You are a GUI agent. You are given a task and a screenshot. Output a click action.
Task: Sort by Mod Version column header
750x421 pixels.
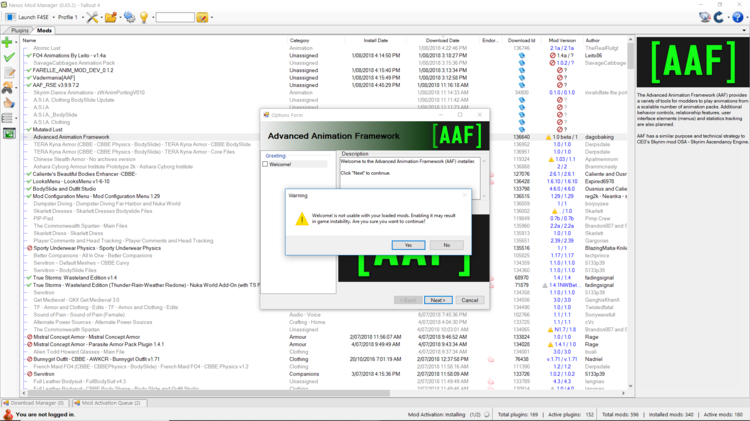pyautogui.click(x=562, y=41)
